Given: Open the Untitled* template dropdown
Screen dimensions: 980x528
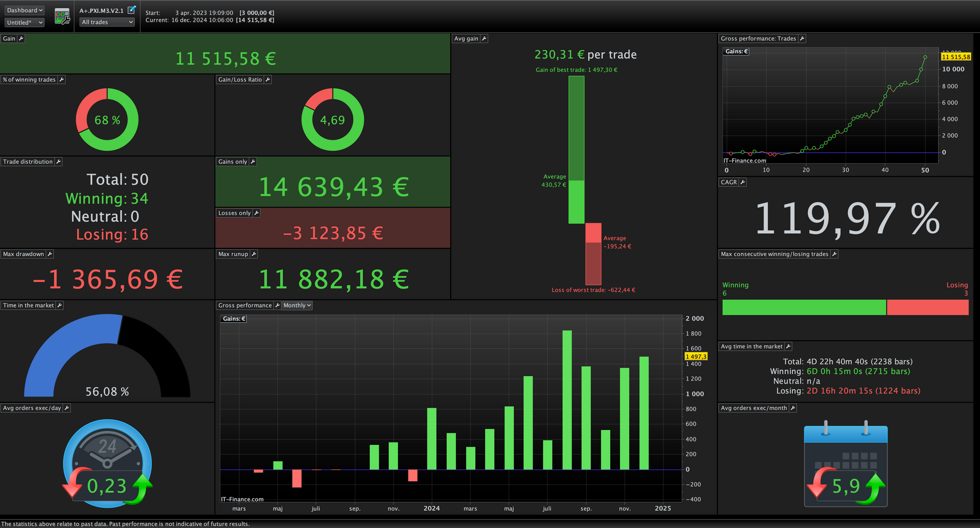Looking at the screenshot, I should (x=25, y=23).
